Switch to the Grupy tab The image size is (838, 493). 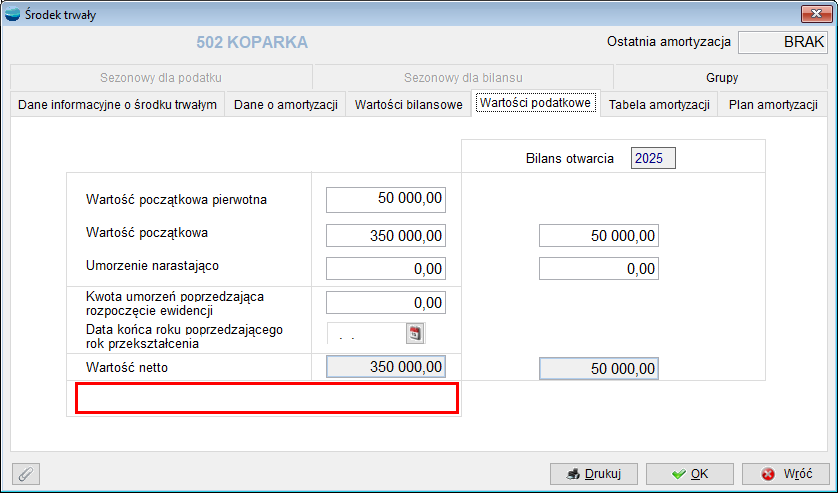point(721,78)
